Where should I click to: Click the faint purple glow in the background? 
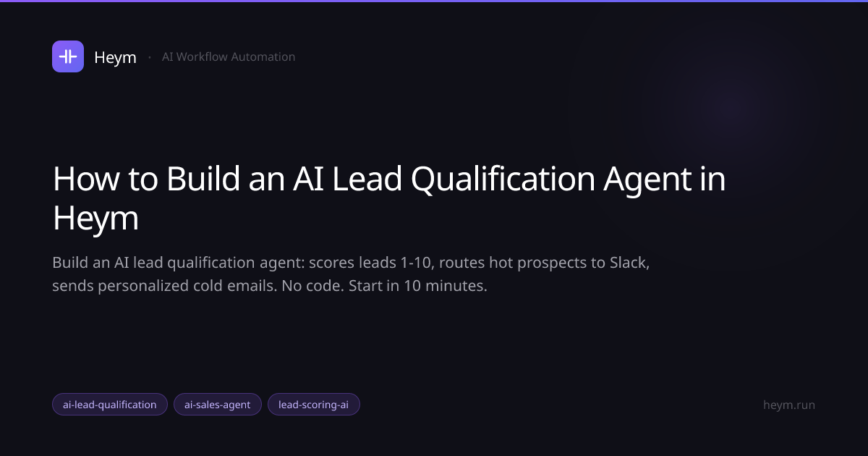(x=731, y=109)
